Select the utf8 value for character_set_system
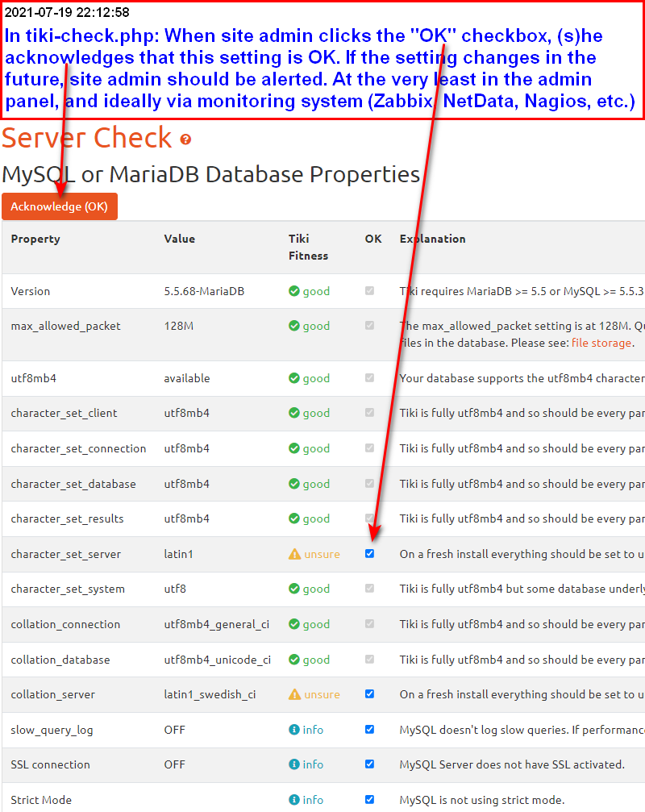 point(175,589)
